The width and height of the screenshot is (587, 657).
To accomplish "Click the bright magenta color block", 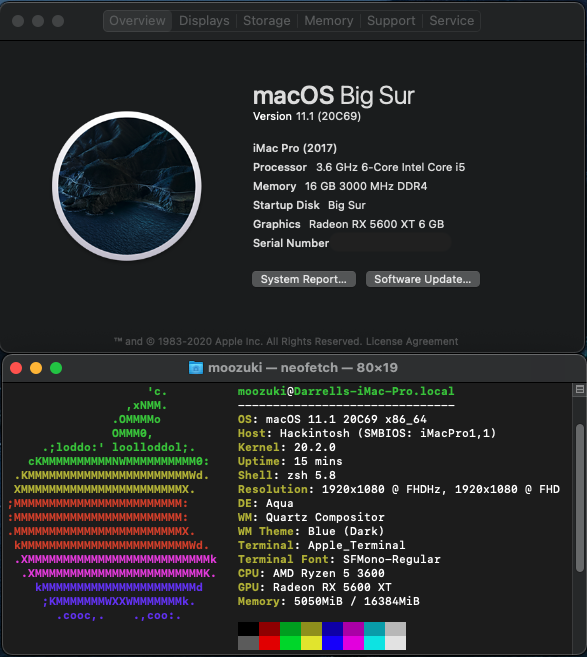I will click(353, 643).
